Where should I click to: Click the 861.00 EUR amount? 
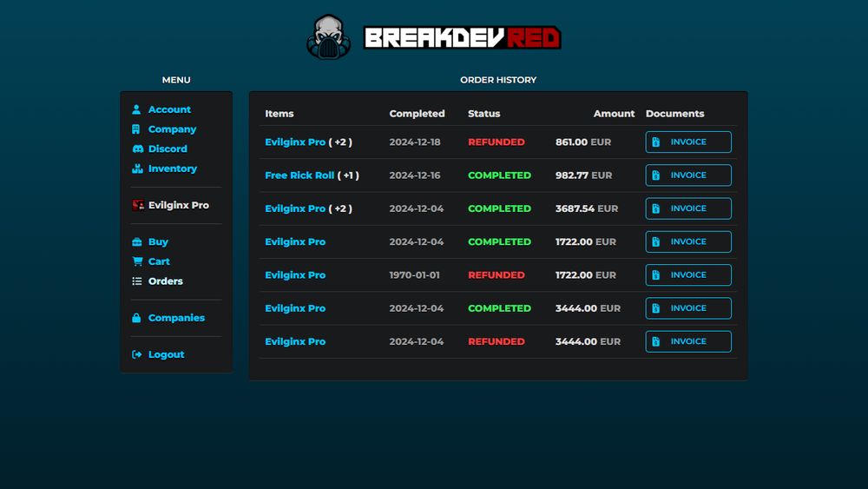[x=583, y=142]
